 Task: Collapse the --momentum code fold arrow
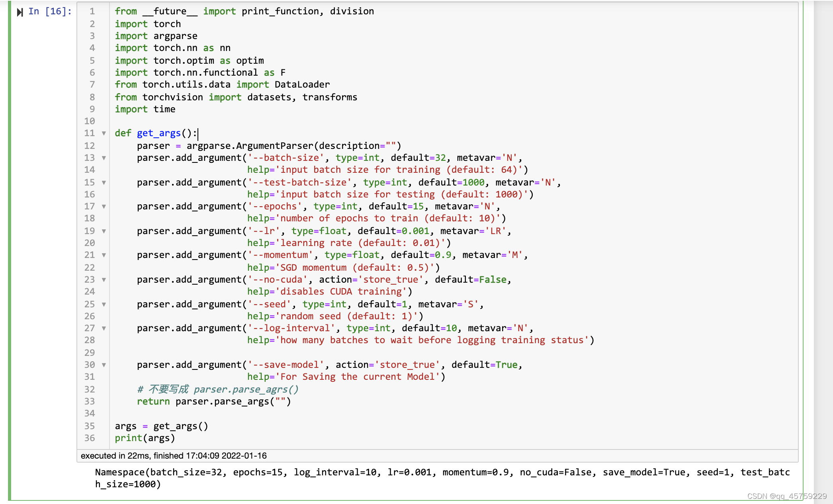coord(104,255)
